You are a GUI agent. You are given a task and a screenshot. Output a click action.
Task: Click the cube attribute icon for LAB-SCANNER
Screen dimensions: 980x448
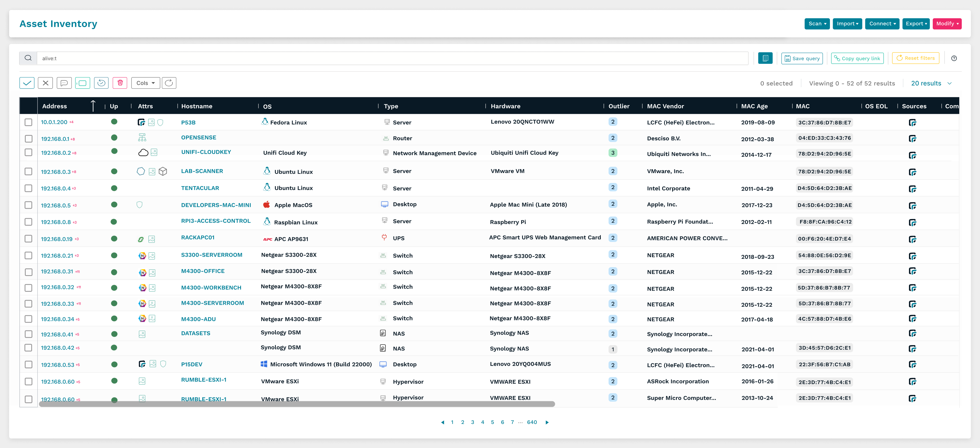[163, 171]
